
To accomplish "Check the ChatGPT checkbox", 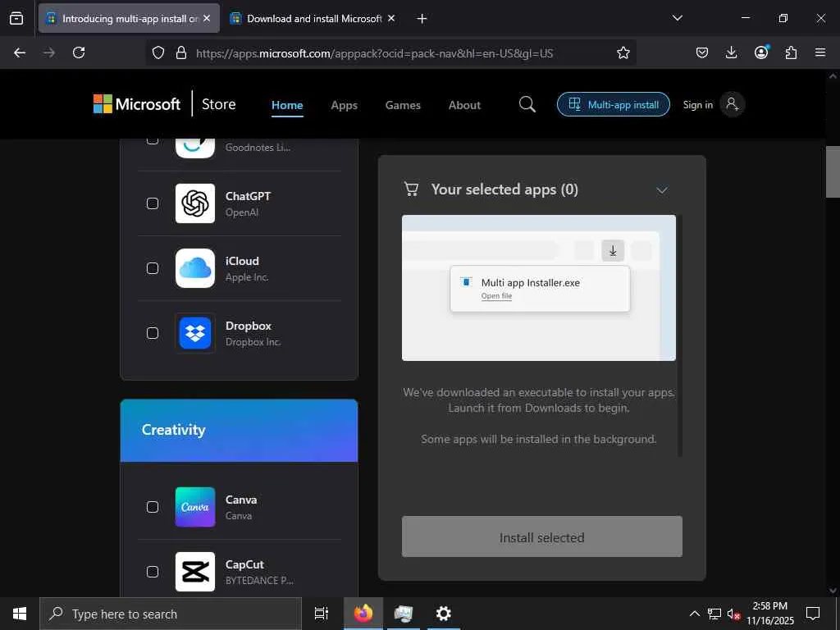I will coord(153,203).
